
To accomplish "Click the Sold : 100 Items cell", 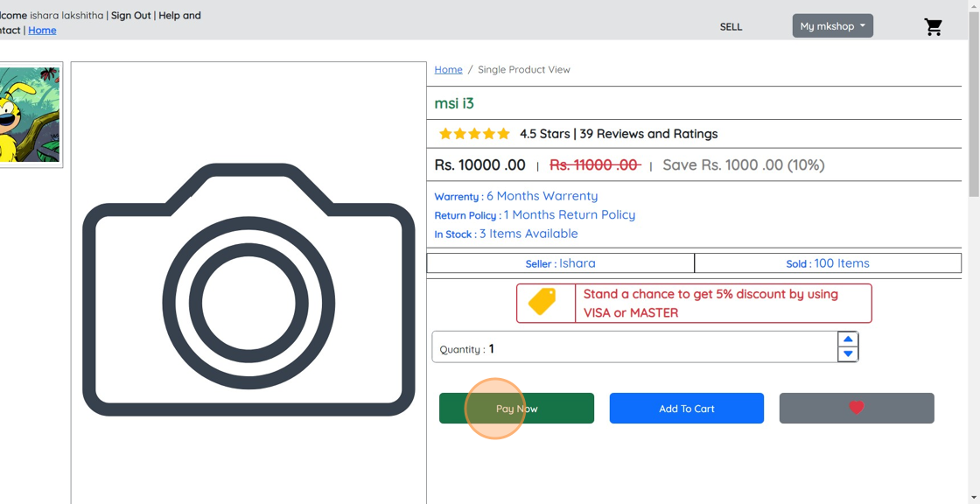I will click(828, 263).
